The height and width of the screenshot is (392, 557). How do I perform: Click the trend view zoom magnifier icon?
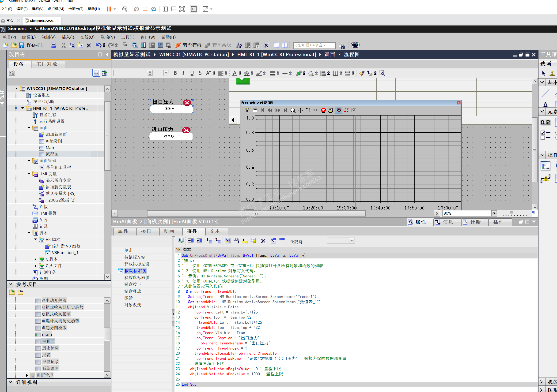point(293,110)
